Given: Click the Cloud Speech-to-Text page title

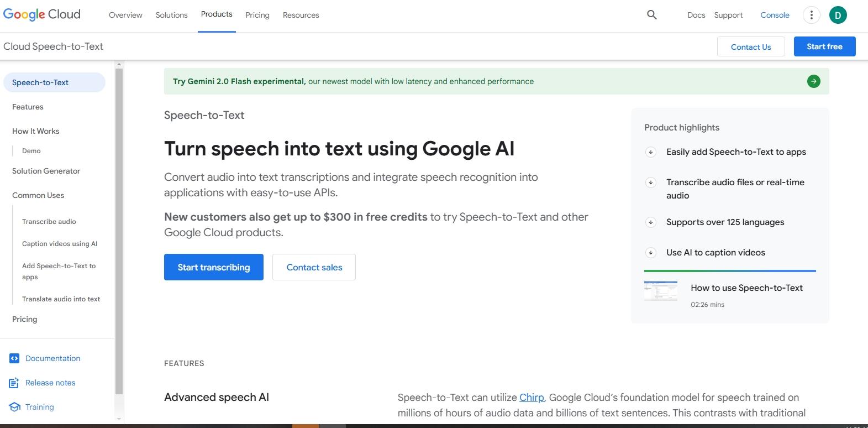Looking at the screenshot, I should (53, 46).
